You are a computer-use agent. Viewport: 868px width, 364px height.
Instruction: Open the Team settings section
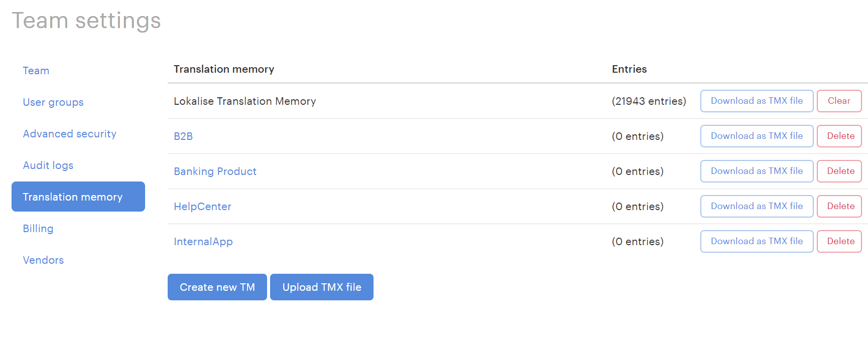(36, 71)
